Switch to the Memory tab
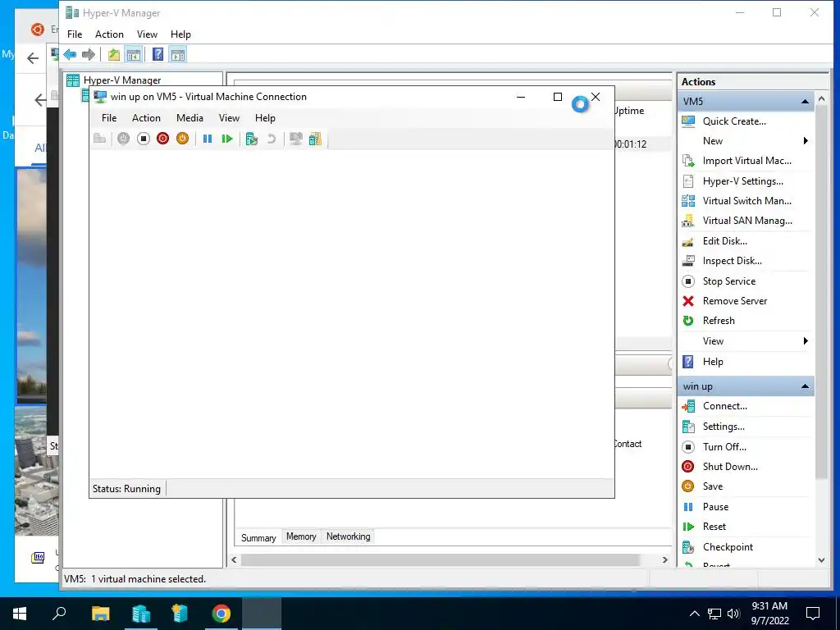The height and width of the screenshot is (630, 840). click(301, 536)
